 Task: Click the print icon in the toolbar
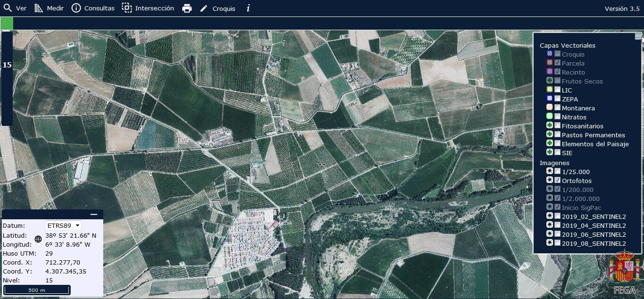pyautogui.click(x=187, y=8)
